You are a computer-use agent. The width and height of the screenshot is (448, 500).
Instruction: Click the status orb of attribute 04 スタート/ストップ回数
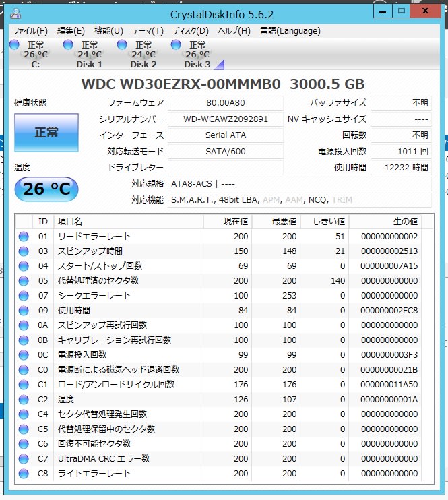coord(24,266)
